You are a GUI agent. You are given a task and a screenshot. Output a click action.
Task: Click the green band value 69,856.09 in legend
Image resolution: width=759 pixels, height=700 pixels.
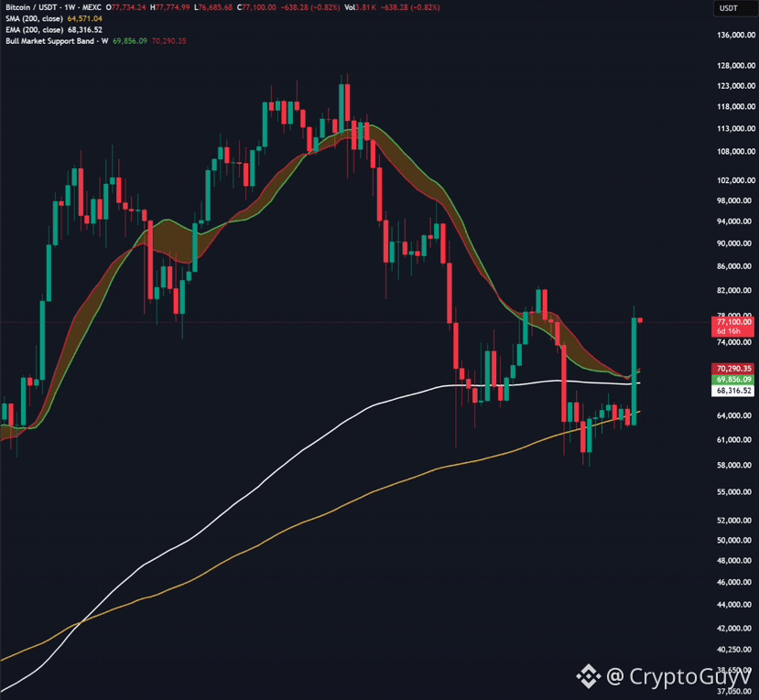click(130, 41)
